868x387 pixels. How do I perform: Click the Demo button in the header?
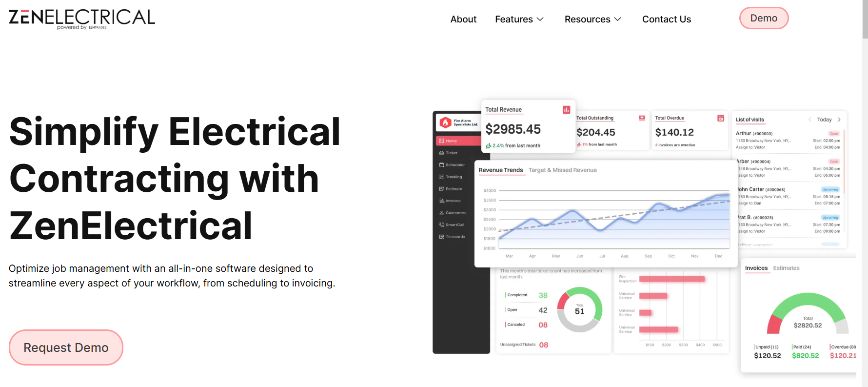click(764, 18)
